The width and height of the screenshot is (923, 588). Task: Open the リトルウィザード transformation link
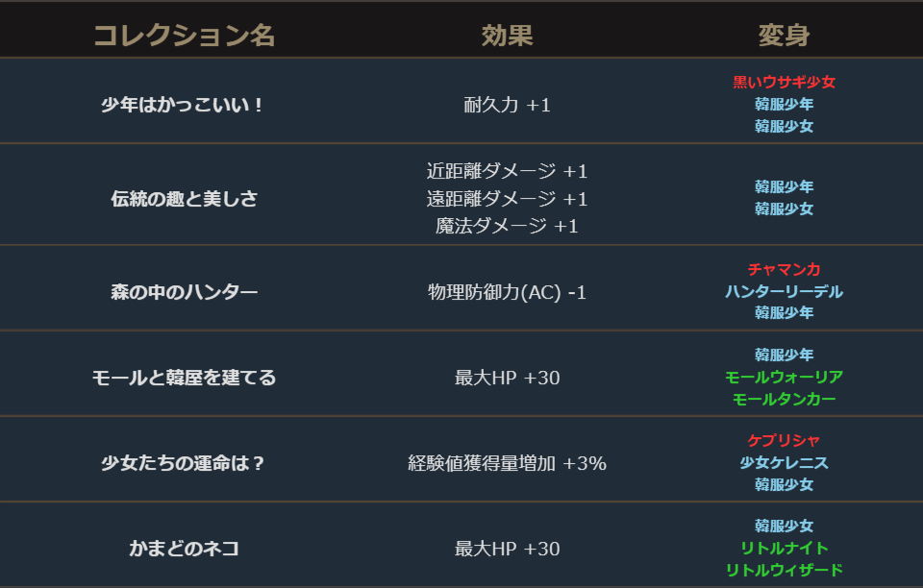pyautogui.click(x=784, y=570)
